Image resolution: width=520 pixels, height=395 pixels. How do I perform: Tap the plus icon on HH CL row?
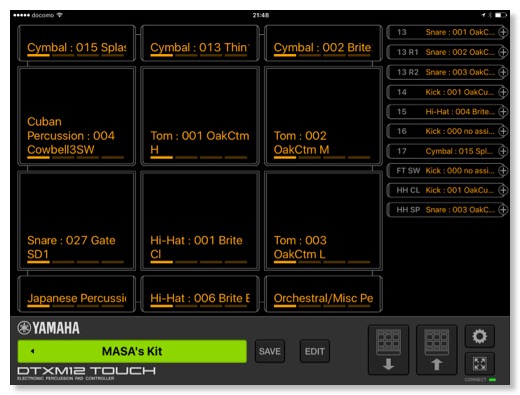pos(503,190)
